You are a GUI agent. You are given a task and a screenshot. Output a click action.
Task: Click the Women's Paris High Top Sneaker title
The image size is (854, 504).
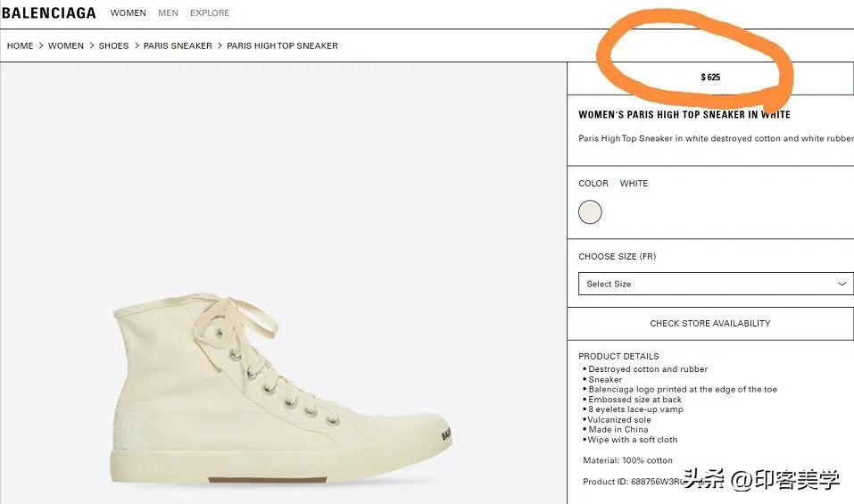pos(684,114)
